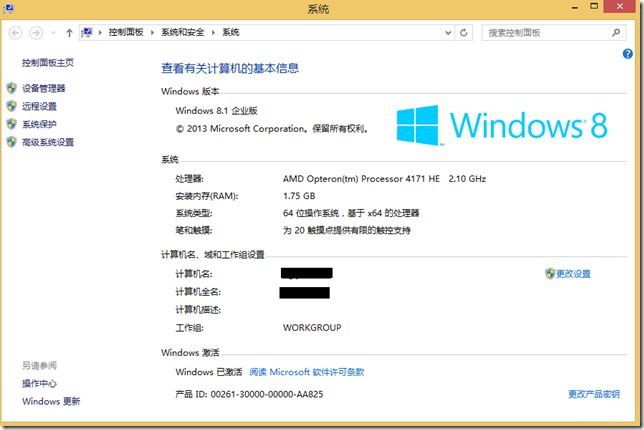This screenshot has height=430, width=644.
Task: Open 设备管理器 link
Action: pyautogui.click(x=44, y=88)
